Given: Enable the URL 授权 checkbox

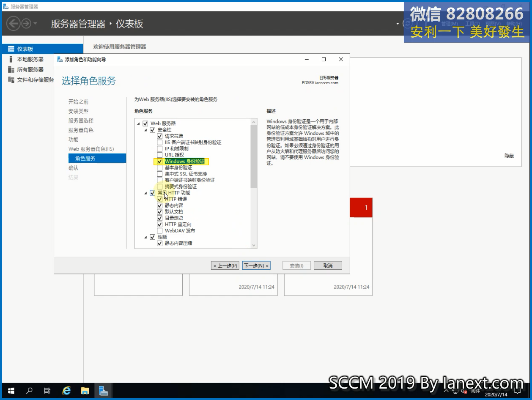Looking at the screenshot, I should click(x=160, y=155).
